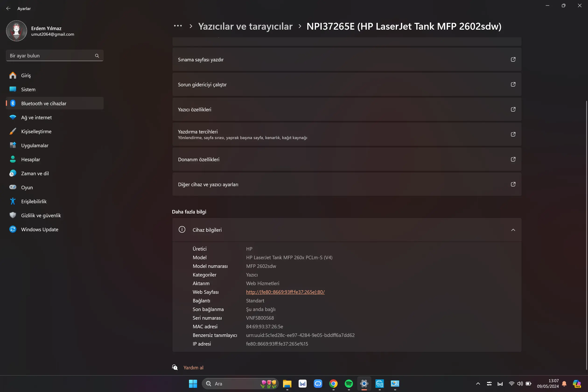Viewport: 588px width, 392px height.
Task: Click the battery tray icon
Action: tap(528, 384)
